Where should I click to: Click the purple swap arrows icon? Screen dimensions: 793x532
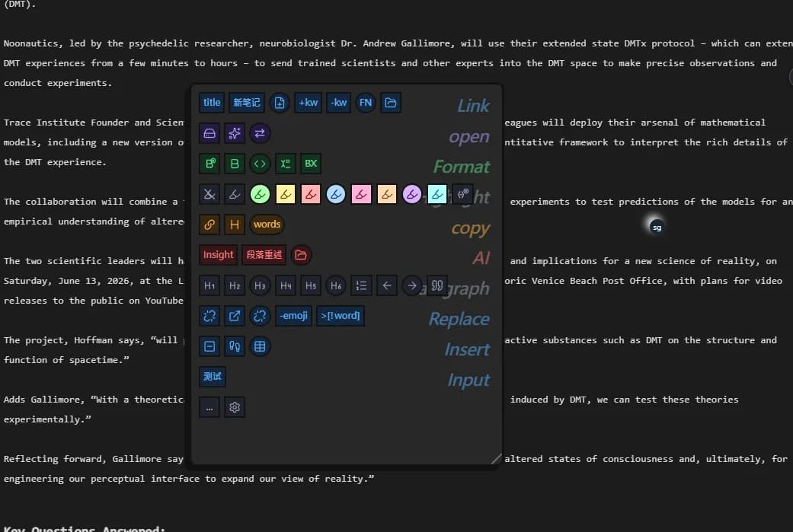[x=260, y=133]
